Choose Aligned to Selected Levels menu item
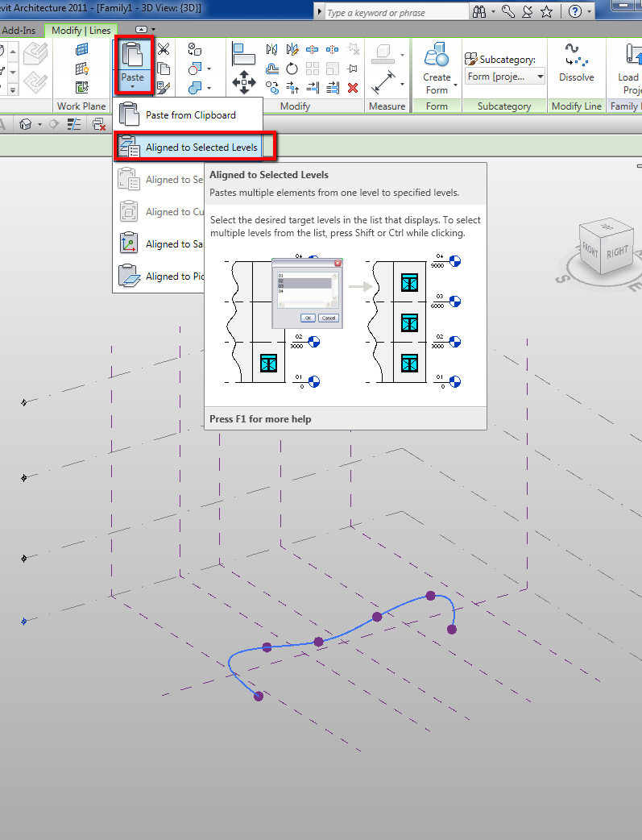The height and width of the screenshot is (840, 642). pos(188,148)
